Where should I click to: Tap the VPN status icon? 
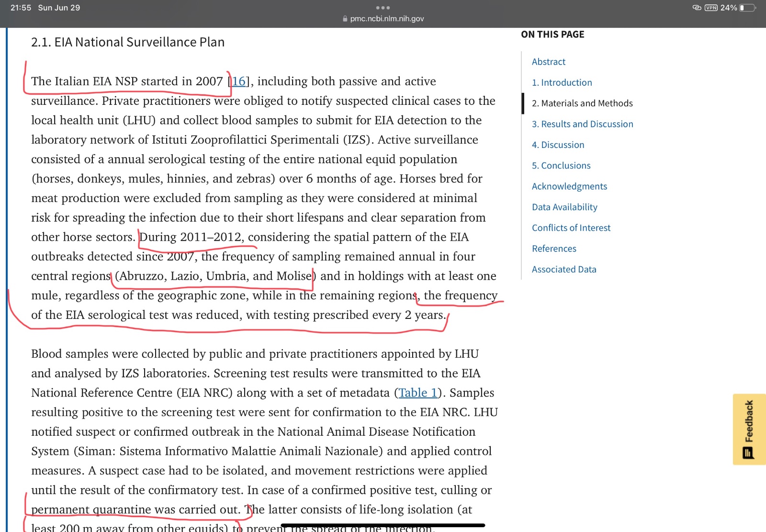(711, 8)
